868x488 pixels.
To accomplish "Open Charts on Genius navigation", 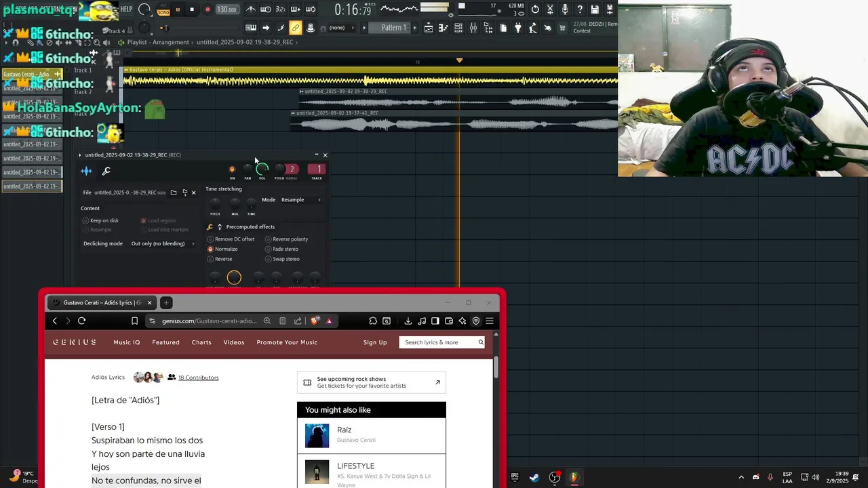I will [x=201, y=342].
